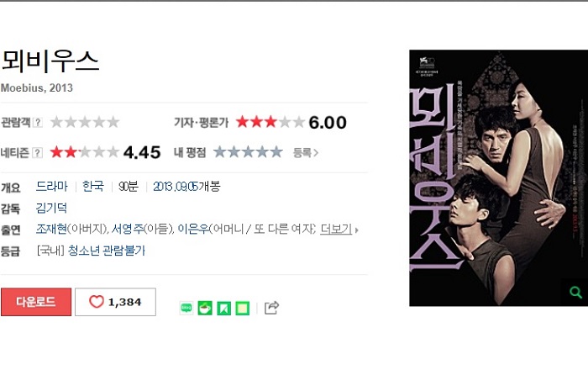
Task: Open the 한국 country link
Action: pos(93,187)
